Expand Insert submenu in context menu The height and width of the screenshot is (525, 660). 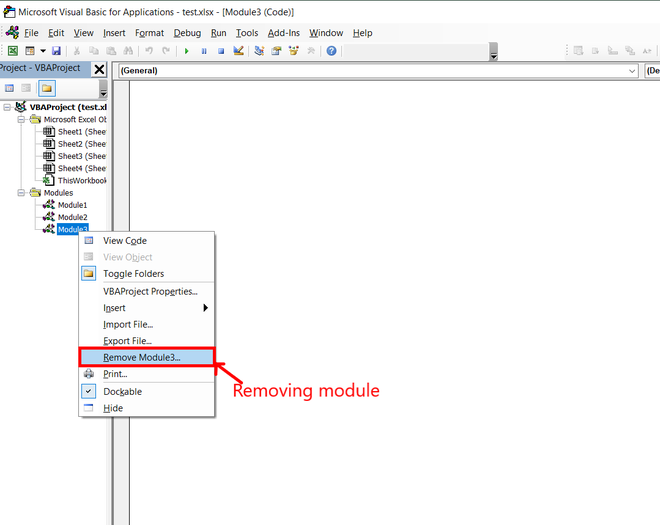click(x=147, y=308)
